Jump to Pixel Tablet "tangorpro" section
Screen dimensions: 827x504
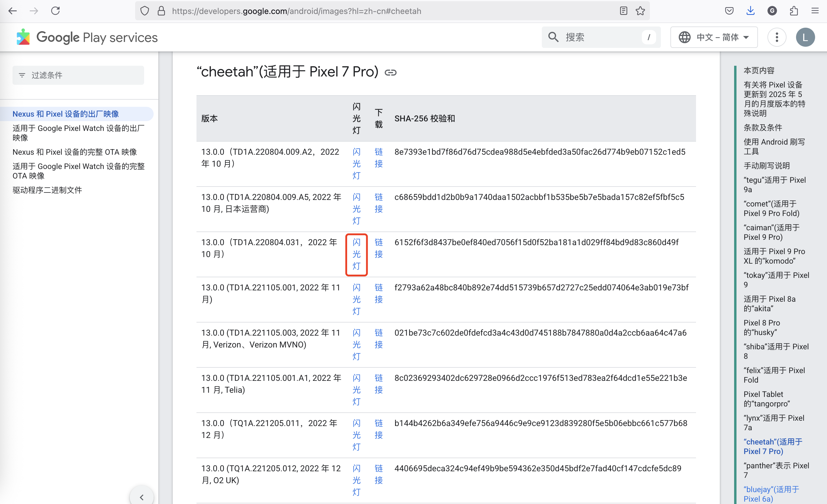(x=767, y=399)
